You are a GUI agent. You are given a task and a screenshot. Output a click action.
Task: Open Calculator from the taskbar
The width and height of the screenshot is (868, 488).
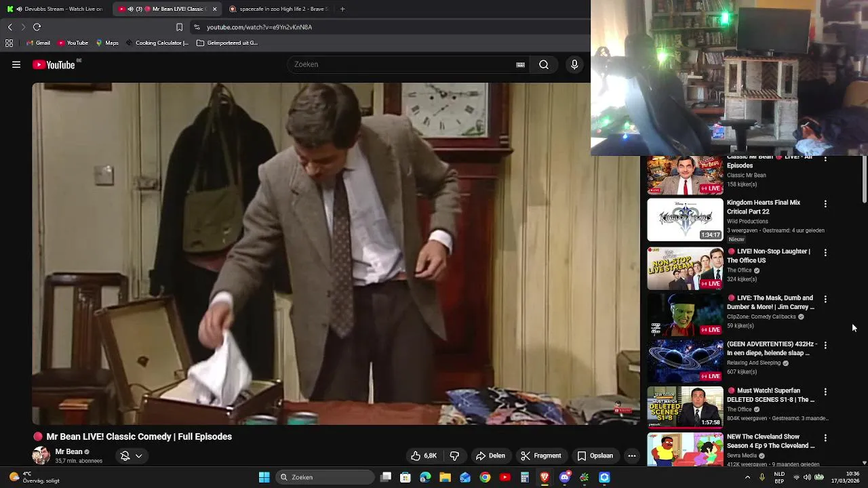pyautogui.click(x=524, y=477)
